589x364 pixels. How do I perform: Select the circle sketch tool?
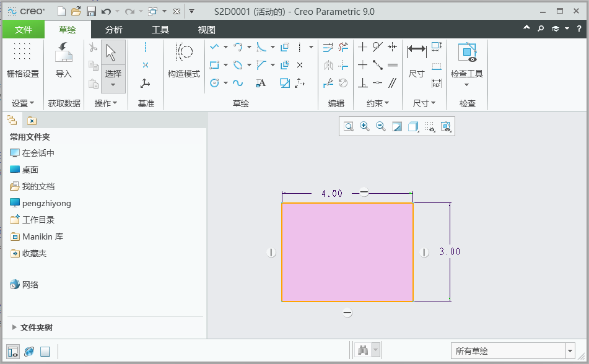coord(214,83)
